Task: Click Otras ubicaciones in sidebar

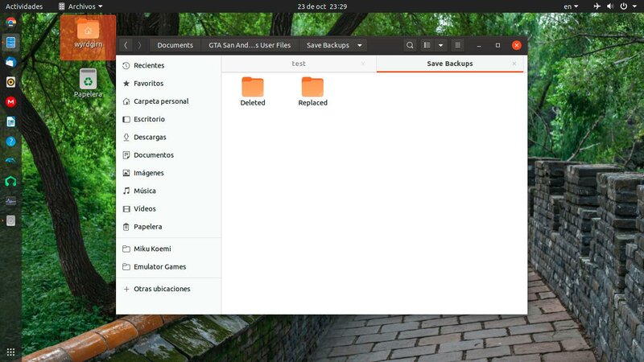Action: click(161, 289)
